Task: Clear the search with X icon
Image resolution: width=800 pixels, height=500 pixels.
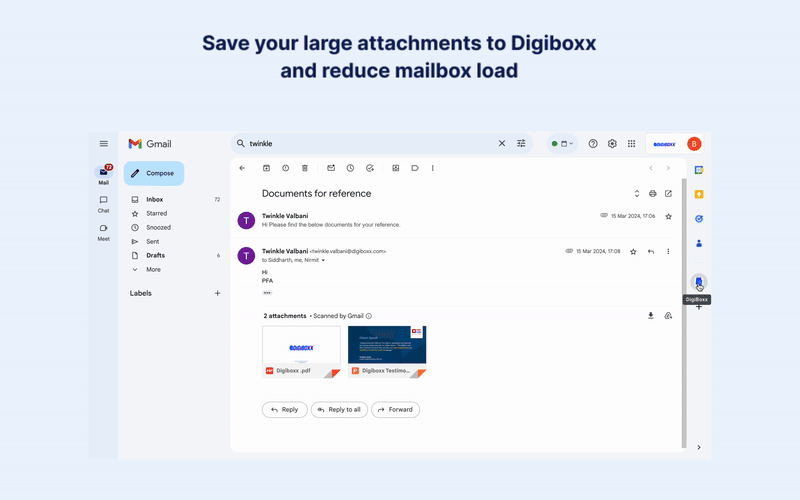Action: tap(502, 144)
